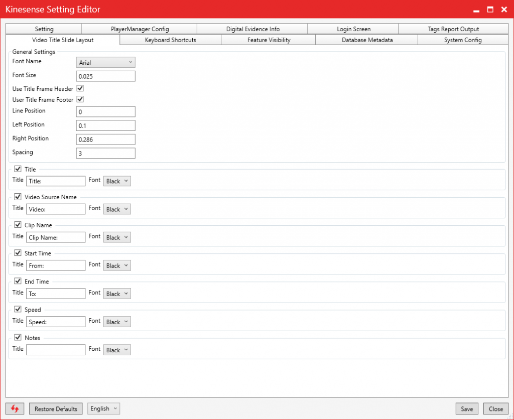The height and width of the screenshot is (420, 514).
Task: Open Start Time font color dropdown
Action: pos(117,265)
